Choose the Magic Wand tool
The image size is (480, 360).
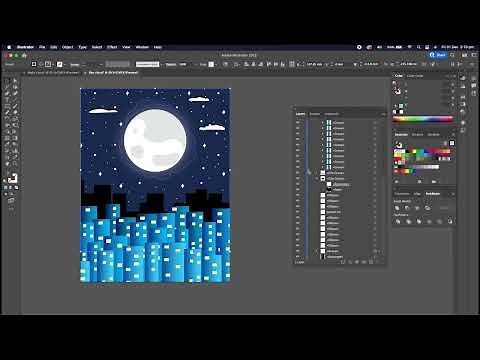pos(6,87)
